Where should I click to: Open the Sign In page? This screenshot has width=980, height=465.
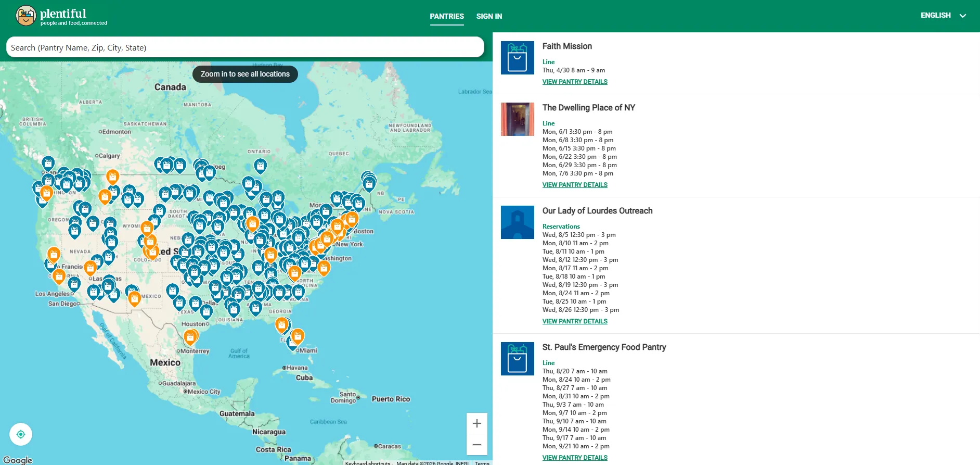(489, 16)
